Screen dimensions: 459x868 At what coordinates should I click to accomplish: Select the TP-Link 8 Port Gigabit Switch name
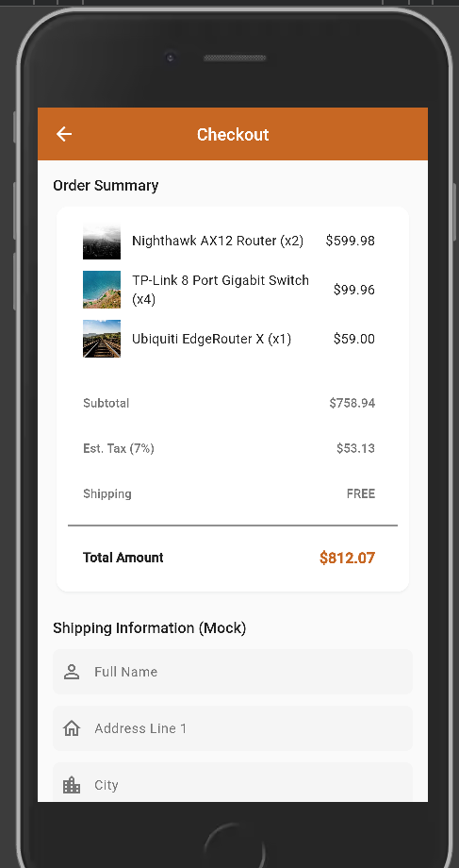tap(221, 290)
